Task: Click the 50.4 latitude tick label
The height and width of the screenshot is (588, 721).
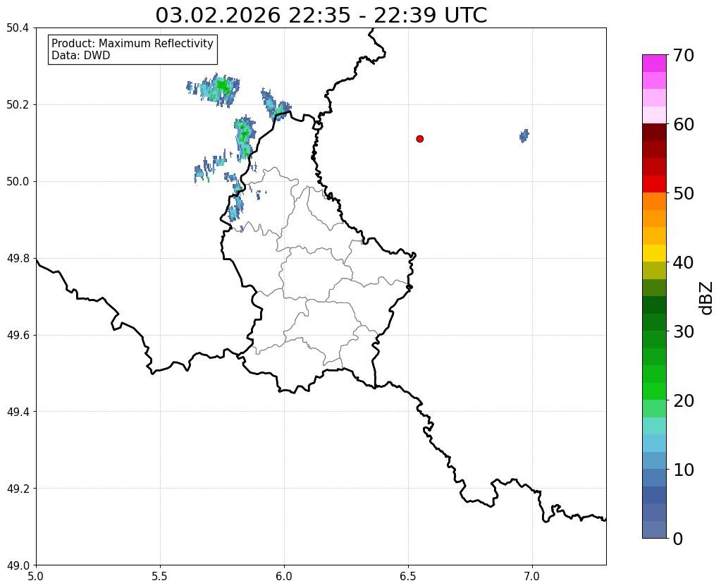Action: (x=18, y=28)
